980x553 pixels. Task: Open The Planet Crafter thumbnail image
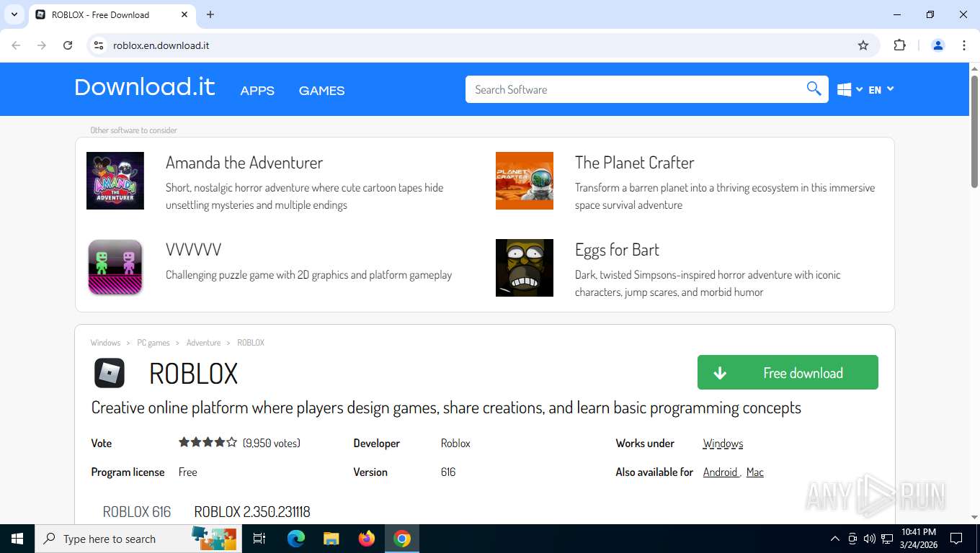pos(525,181)
